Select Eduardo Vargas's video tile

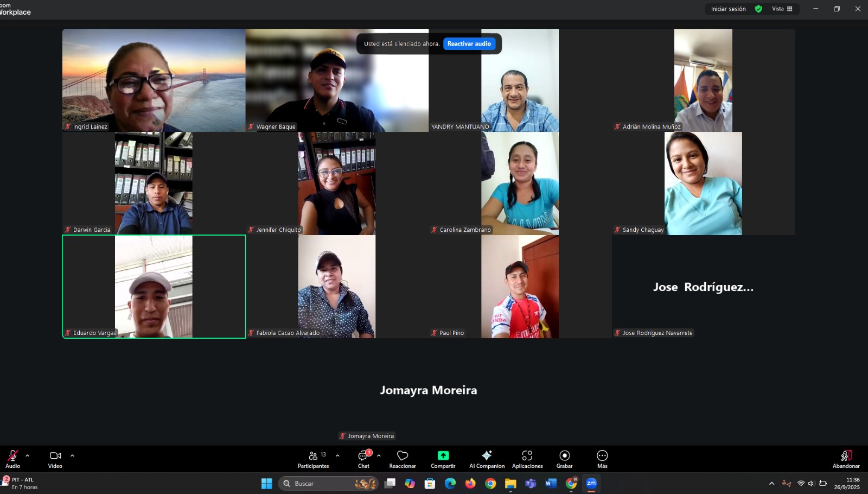[154, 286]
